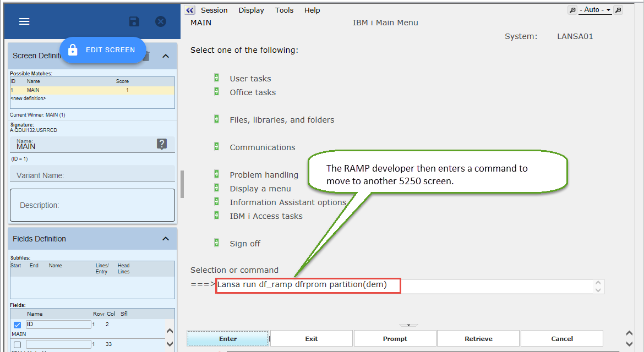Click green icon beside Information Assistant options
644x352 pixels.
(216, 201)
